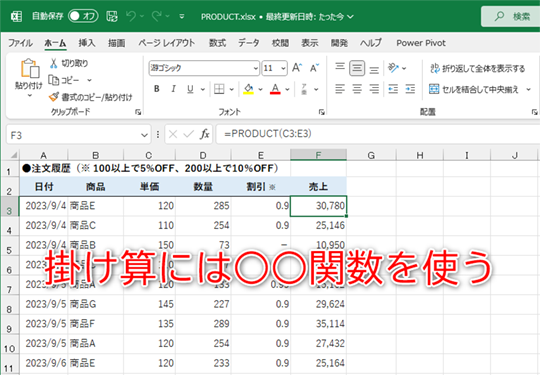This screenshot has height=375, width=540.
Task: Toggle italic formatting
Action: coord(174,89)
